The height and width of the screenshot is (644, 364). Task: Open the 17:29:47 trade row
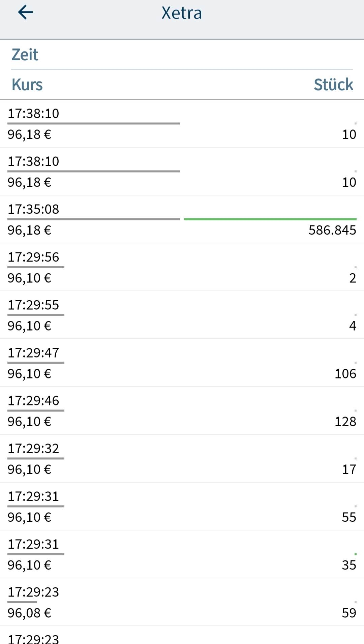click(x=182, y=363)
